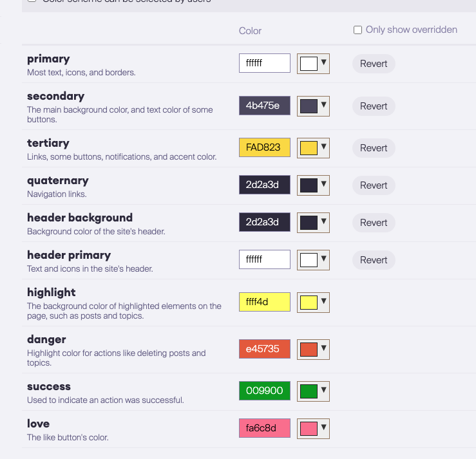The height and width of the screenshot is (459, 476).
Task: Click the tertiary yellow color swatch
Action: point(313,148)
